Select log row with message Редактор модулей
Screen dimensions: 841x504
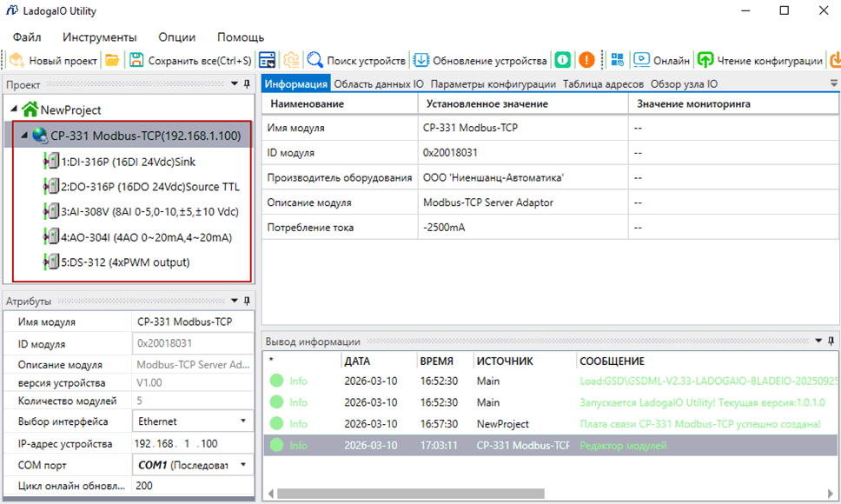click(550, 445)
